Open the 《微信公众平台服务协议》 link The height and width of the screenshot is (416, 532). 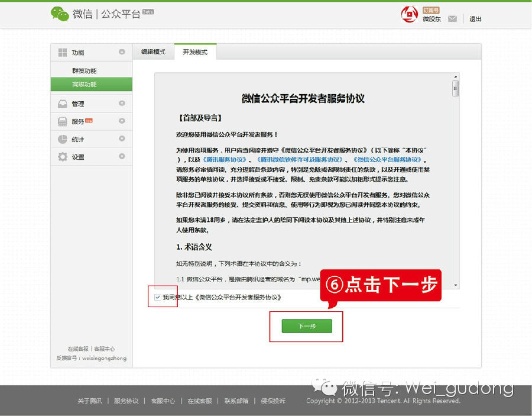click(x=387, y=160)
